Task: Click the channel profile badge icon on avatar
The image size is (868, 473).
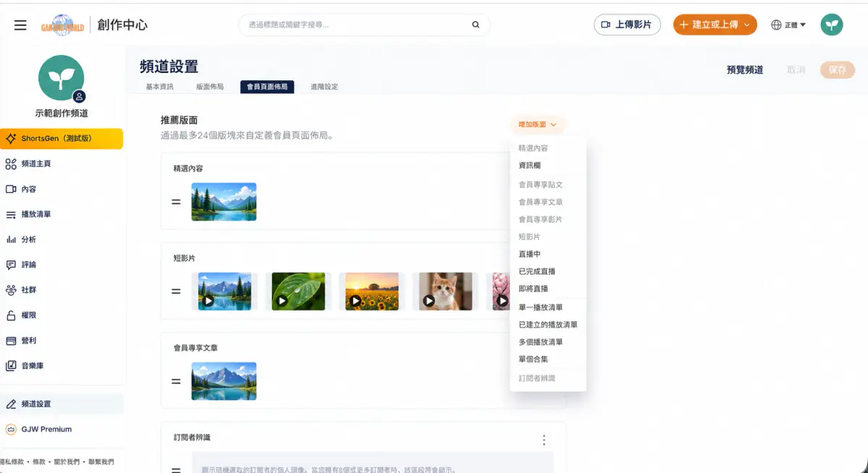Action: pos(79,96)
